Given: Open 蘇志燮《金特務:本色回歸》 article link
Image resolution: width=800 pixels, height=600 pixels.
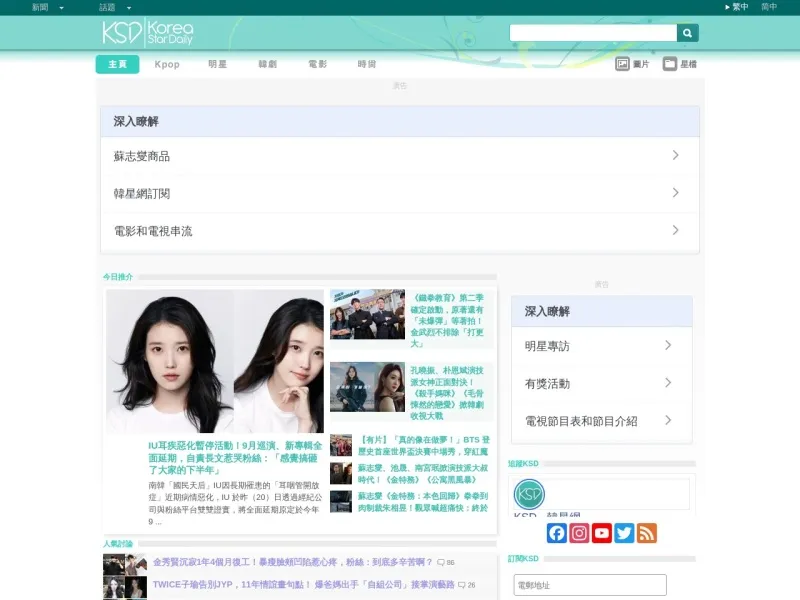Looking at the screenshot, I should [x=423, y=502].
